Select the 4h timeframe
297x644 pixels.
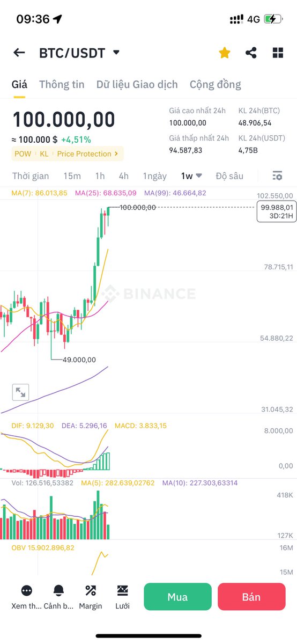(124, 176)
